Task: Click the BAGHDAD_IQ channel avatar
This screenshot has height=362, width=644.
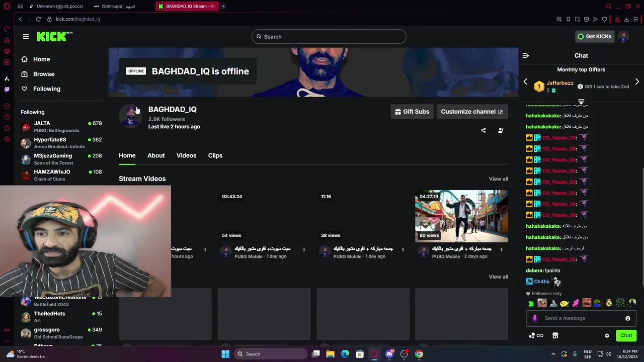Action: tap(131, 116)
